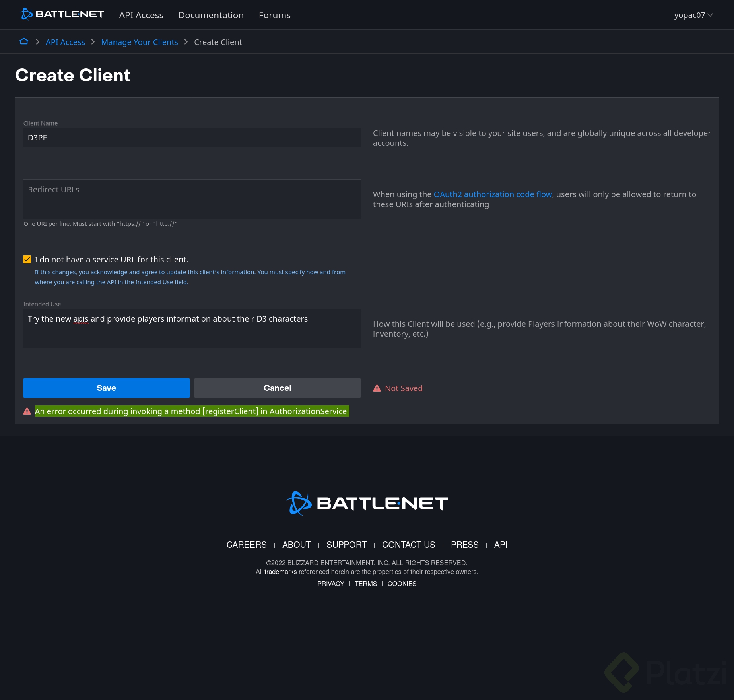
Task: Open the Forums section
Action: click(x=274, y=15)
